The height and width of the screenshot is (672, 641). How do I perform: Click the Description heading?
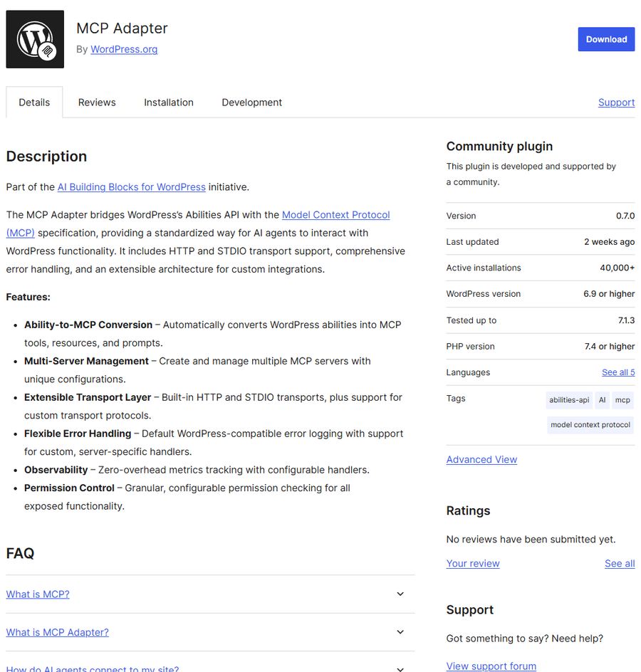[x=46, y=157]
